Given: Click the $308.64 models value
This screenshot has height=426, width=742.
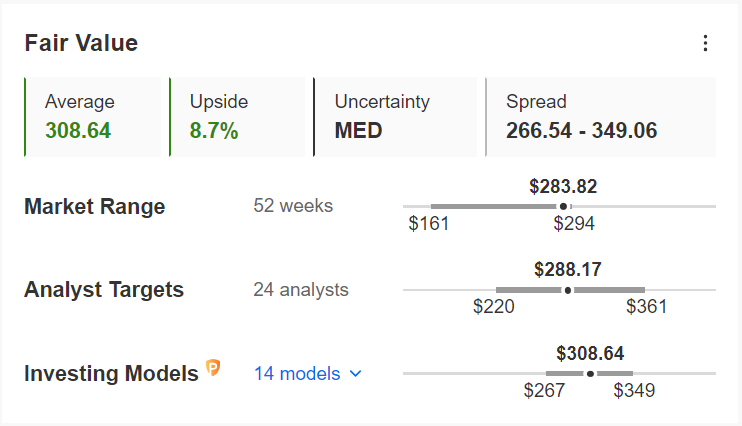Looking at the screenshot, I should (x=590, y=354).
